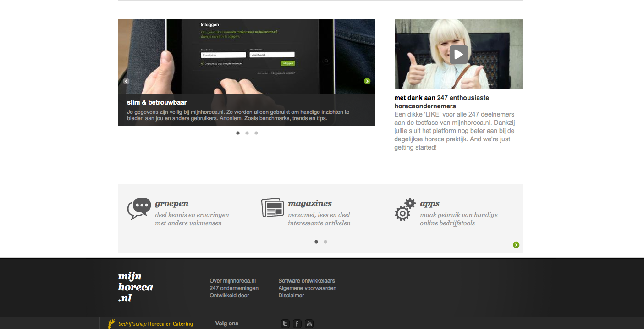Click the green next slide arrow on the carousel
The height and width of the screenshot is (329, 644).
pyautogui.click(x=367, y=81)
